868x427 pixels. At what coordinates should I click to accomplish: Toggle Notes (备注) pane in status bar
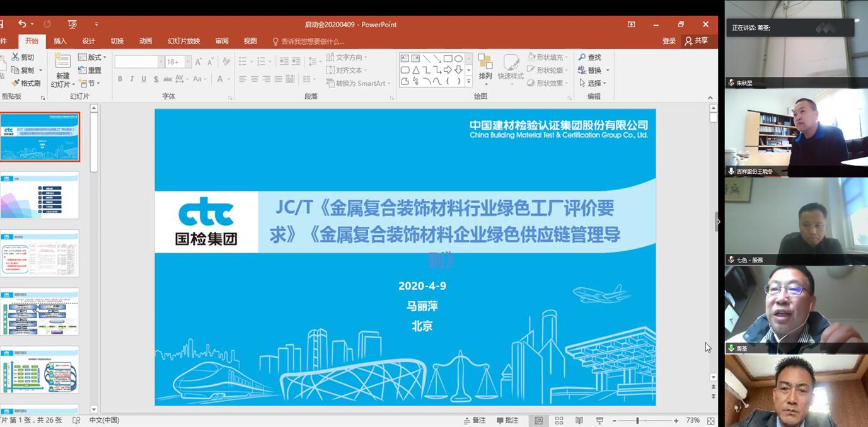click(475, 420)
